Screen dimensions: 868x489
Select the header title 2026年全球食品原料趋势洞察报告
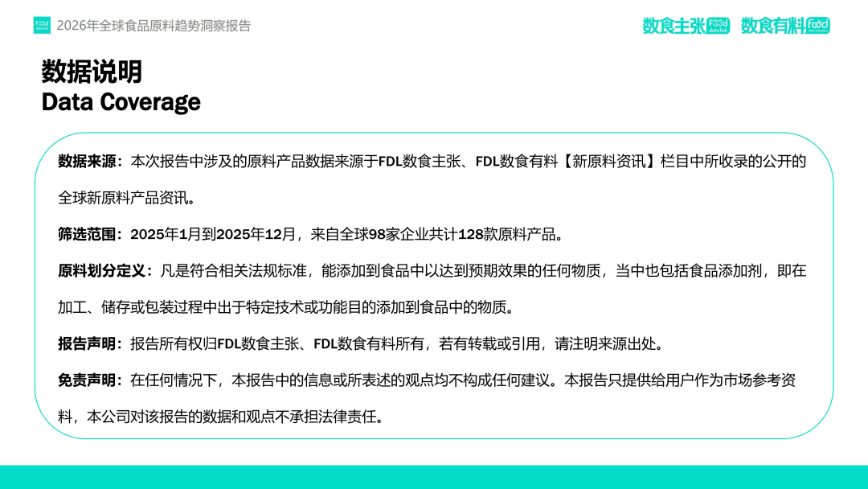click(x=154, y=26)
